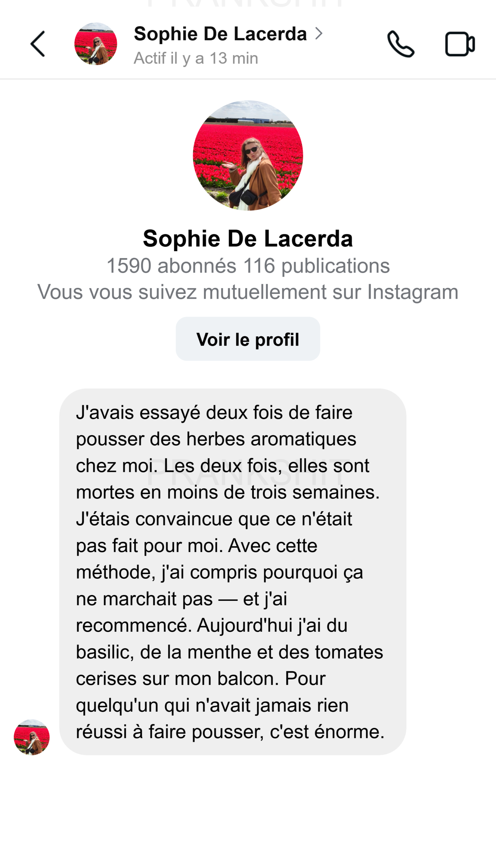Image resolution: width=496 pixels, height=868 pixels.
Task: Open Sophie's small avatar in the header
Action: click(96, 44)
